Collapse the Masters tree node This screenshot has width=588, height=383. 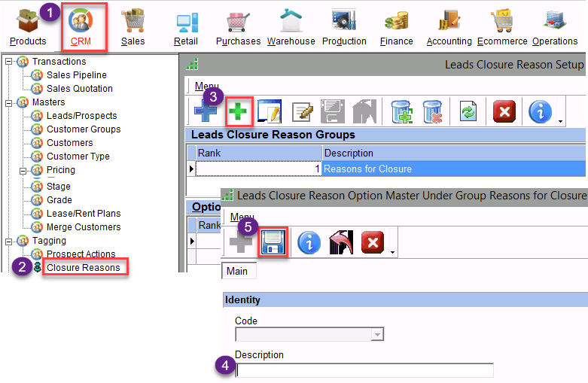(8, 102)
